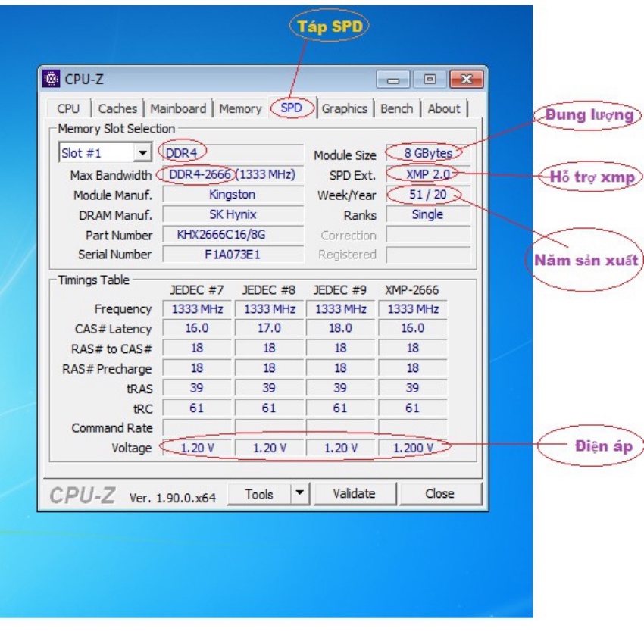Open the Slot #1 memory slot dropdown

click(105, 153)
